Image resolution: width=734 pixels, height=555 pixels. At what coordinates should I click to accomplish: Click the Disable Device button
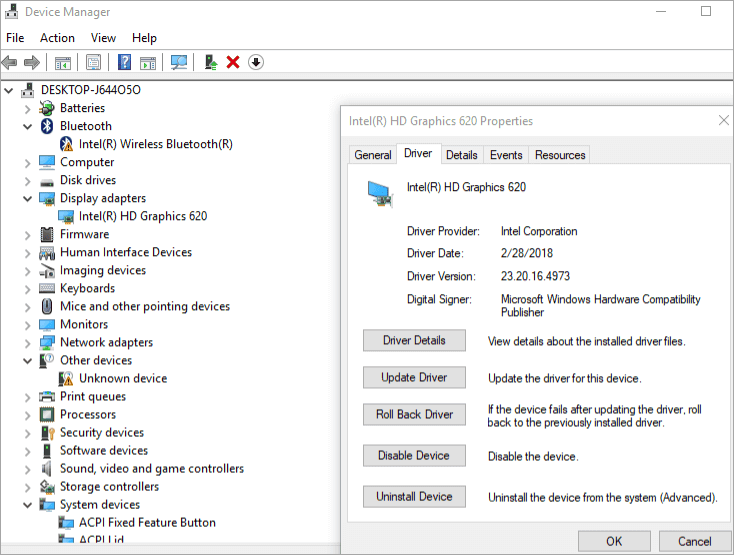point(414,455)
